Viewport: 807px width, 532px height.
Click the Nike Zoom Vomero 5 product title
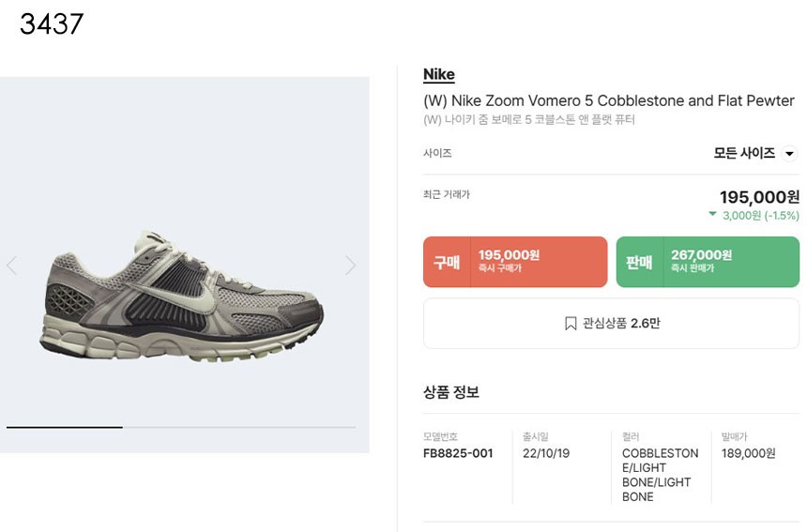pos(608,100)
